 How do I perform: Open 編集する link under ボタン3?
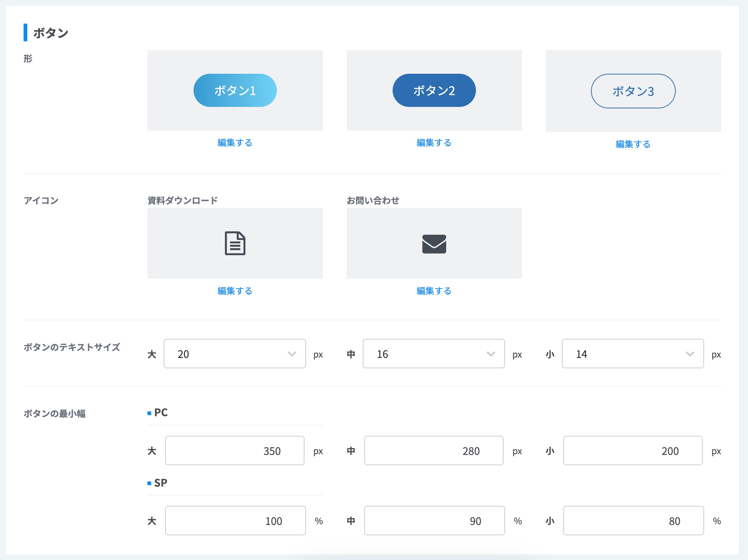pos(633,144)
